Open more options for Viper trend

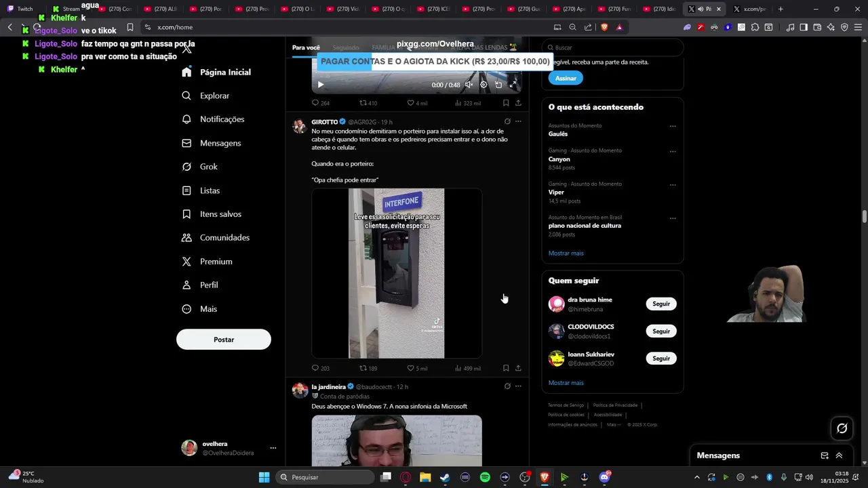pos(673,184)
